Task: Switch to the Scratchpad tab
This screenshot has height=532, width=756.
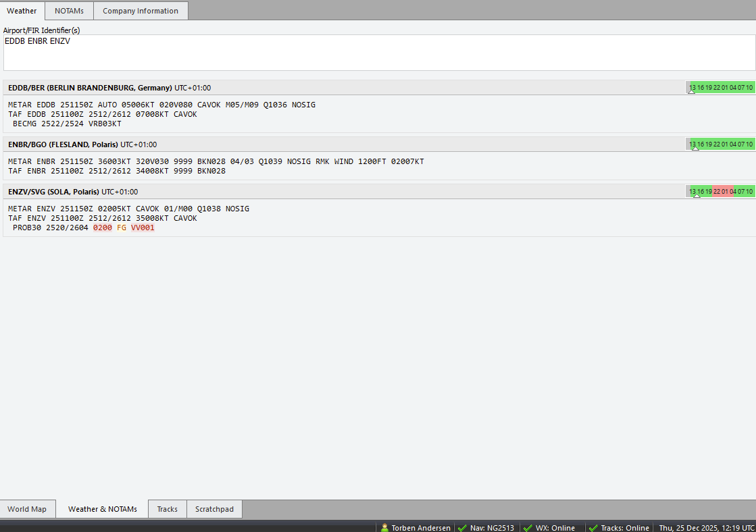Action: coord(214,509)
